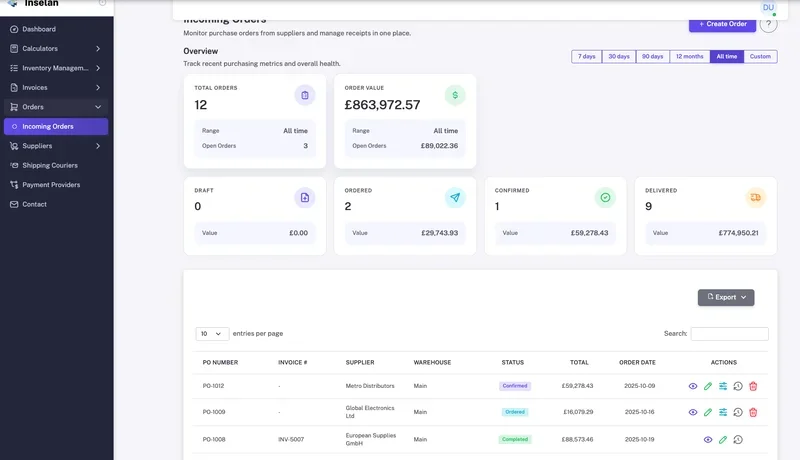Viewport: 800px width, 460px height.
Task: Edit order PO-1009 using the pencil icon
Action: tap(708, 412)
